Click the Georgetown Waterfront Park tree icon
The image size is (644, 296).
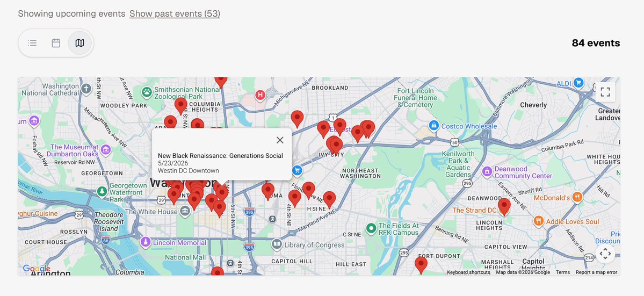102,191
